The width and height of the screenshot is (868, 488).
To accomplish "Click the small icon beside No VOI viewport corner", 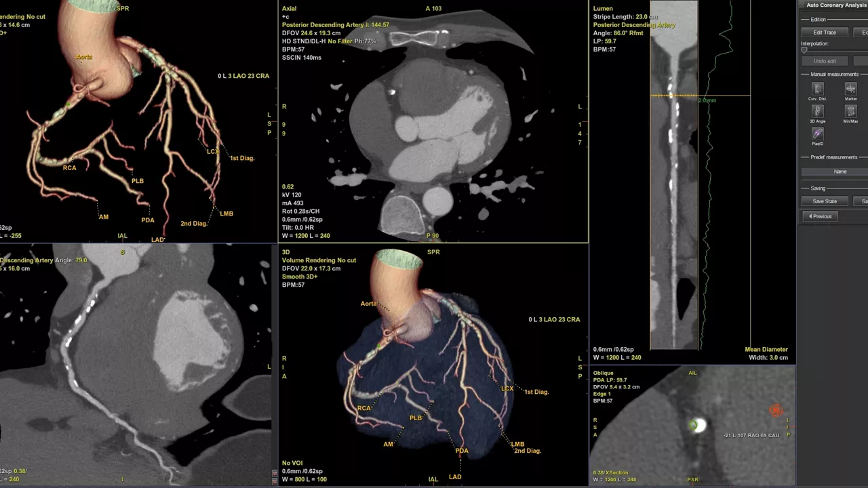I will 275,472.
